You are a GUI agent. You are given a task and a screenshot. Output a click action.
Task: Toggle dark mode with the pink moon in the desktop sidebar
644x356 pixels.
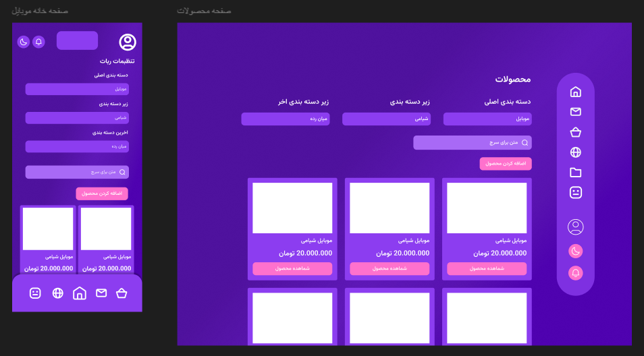pyautogui.click(x=575, y=251)
